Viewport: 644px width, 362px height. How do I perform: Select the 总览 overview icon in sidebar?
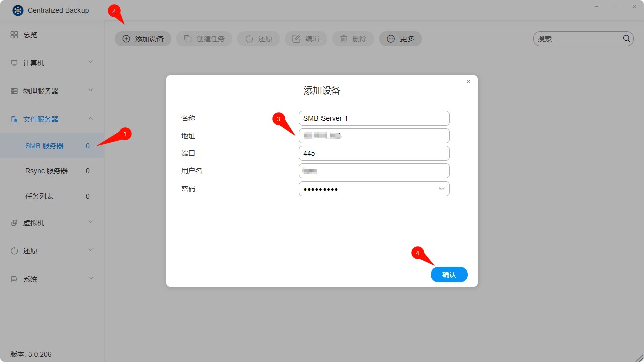[x=15, y=34]
